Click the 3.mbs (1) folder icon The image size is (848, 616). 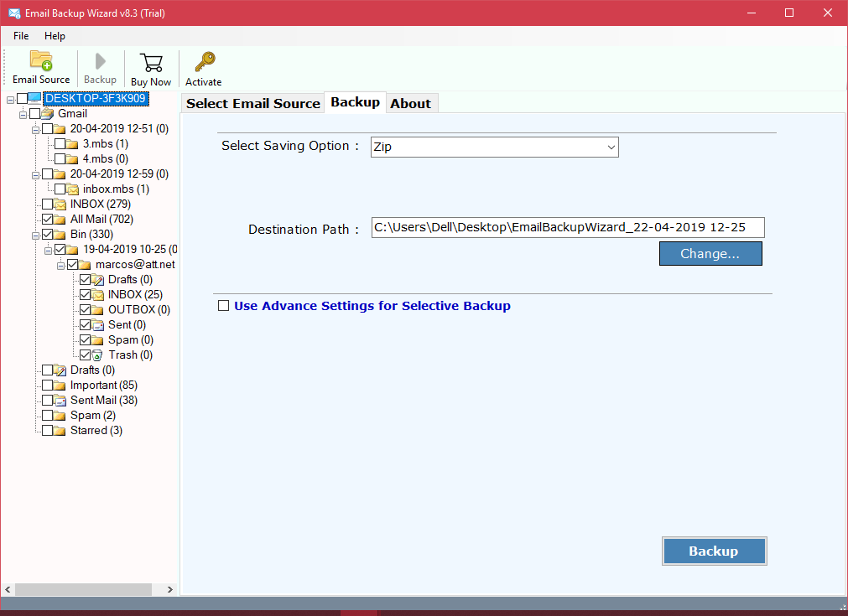click(72, 144)
